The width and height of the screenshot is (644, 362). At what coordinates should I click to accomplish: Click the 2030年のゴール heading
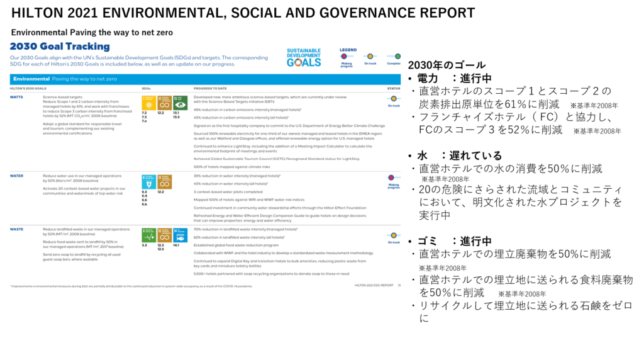[x=447, y=65]
